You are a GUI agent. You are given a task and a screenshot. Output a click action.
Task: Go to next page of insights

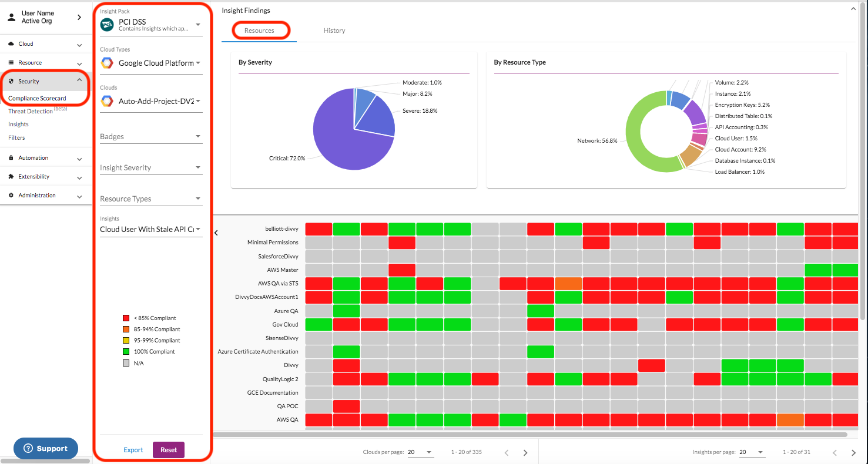[x=854, y=453]
